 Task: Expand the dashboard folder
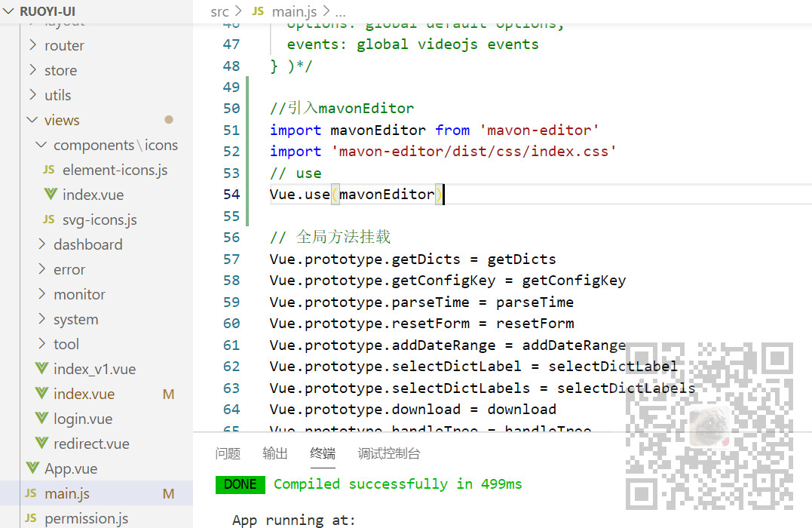coord(42,244)
